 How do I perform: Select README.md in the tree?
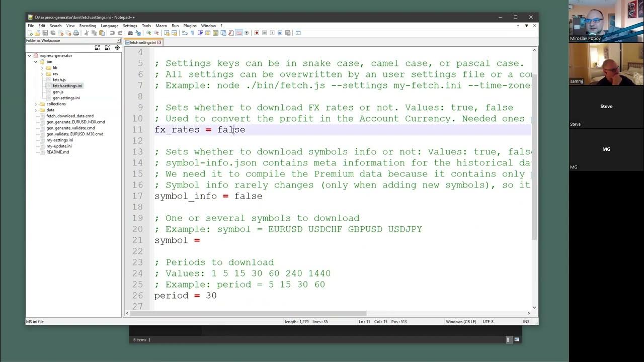pos(57,152)
